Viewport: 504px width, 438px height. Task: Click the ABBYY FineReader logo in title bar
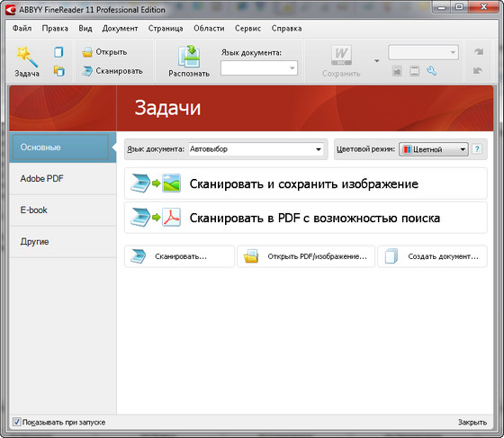tap(10, 10)
